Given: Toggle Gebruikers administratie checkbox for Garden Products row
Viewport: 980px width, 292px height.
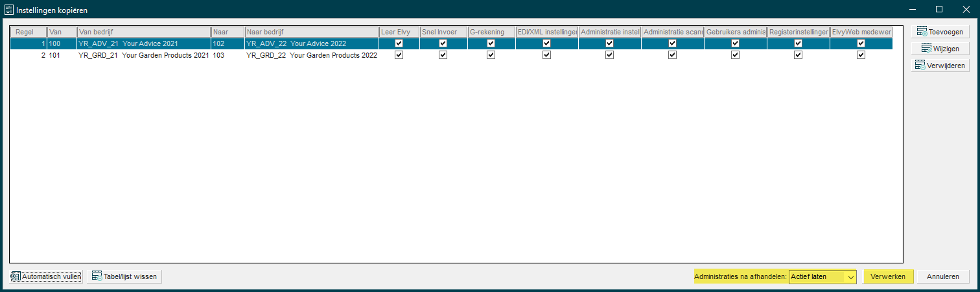Looking at the screenshot, I should [x=736, y=55].
